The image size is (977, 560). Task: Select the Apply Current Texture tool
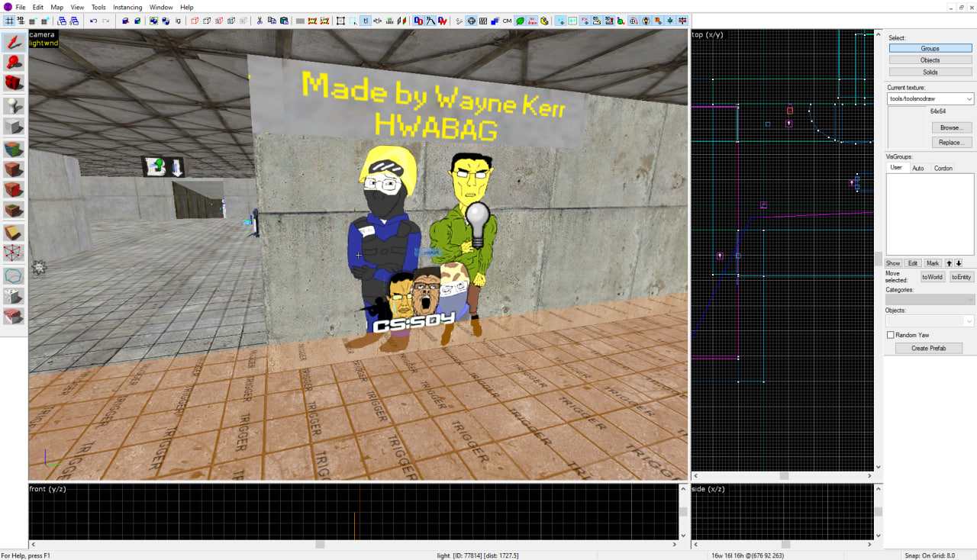(14, 169)
